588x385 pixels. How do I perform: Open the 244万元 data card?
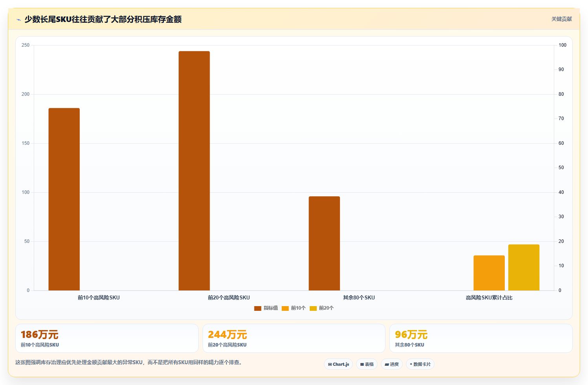(x=294, y=338)
